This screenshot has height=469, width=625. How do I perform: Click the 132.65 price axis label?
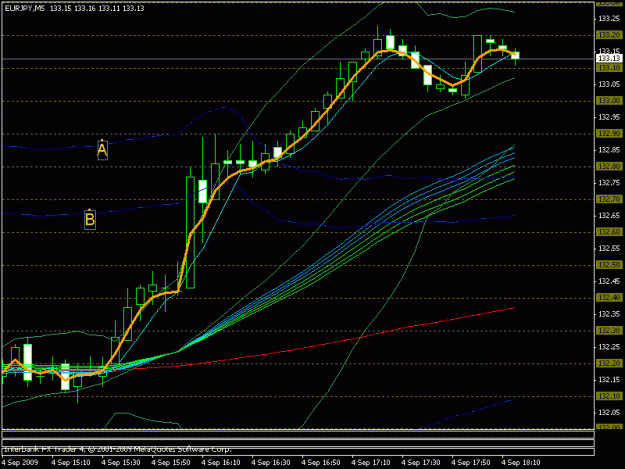click(609, 216)
